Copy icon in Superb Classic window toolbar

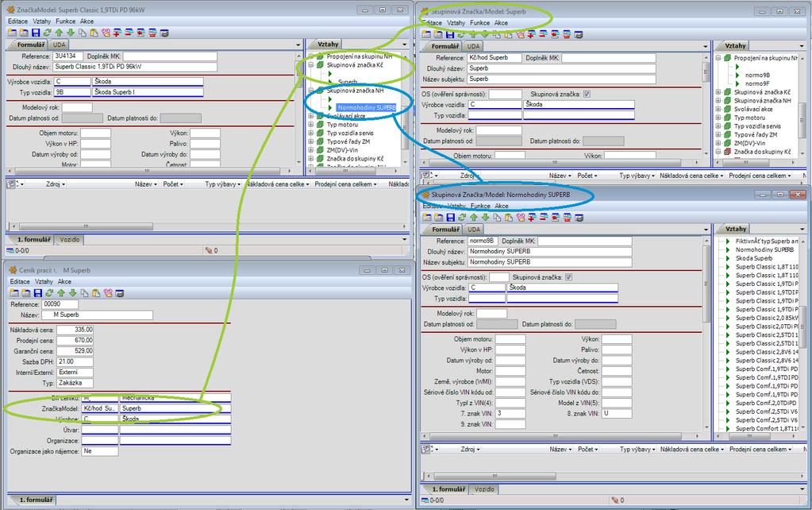pyautogui.click(x=83, y=33)
